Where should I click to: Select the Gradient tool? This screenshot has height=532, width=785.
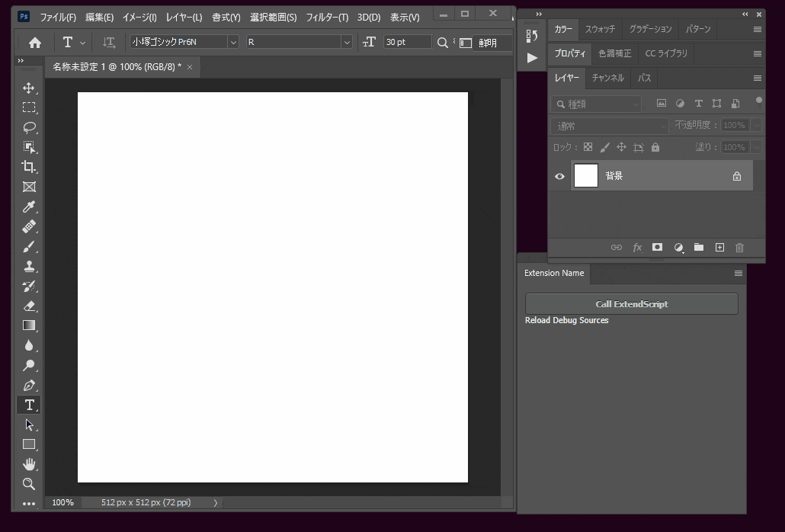(x=29, y=325)
